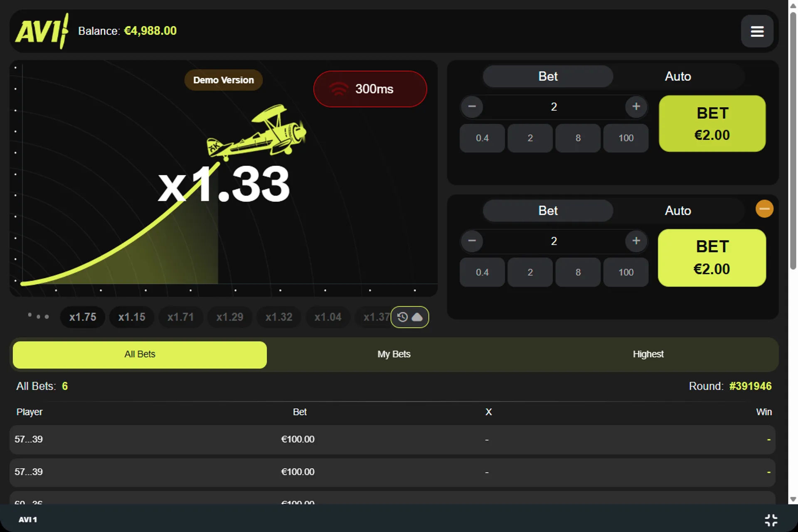
Task: Open the hamburger menu
Action: pos(757,31)
